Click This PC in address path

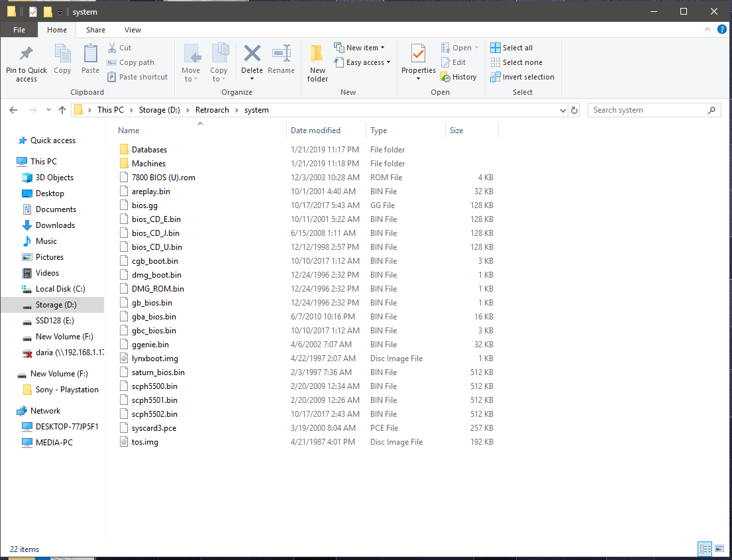click(x=111, y=110)
